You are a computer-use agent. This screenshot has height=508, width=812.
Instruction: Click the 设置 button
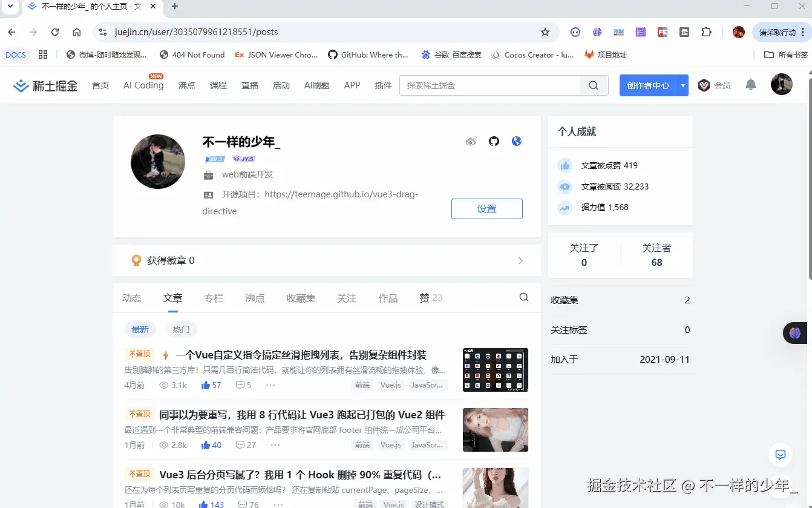coord(487,209)
